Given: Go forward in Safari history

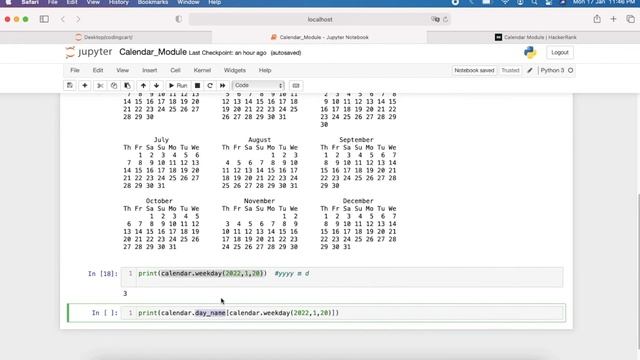Looking at the screenshot, I should click(78, 19).
